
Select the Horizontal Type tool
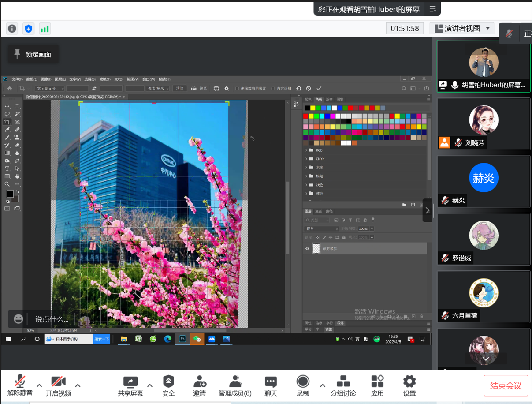7,168
